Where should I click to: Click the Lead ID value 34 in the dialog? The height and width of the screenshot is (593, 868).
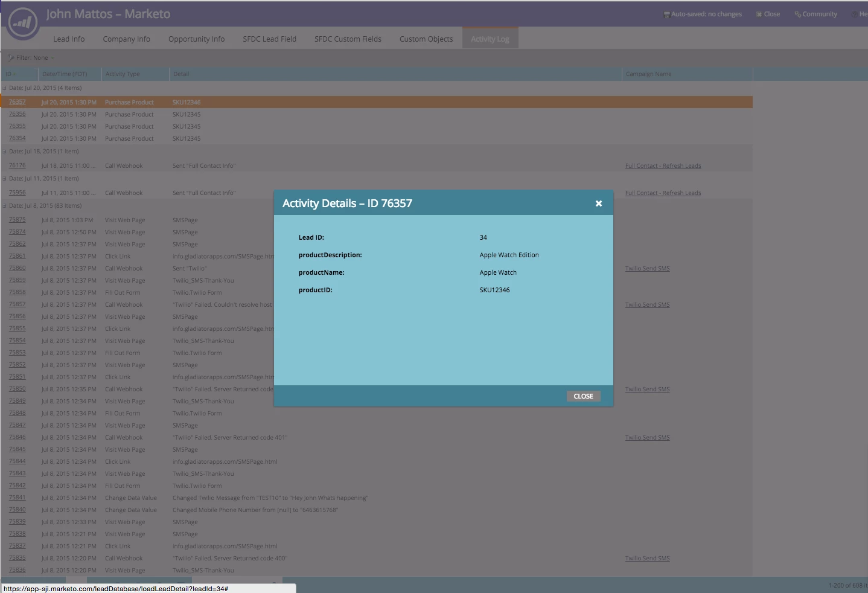483,237
